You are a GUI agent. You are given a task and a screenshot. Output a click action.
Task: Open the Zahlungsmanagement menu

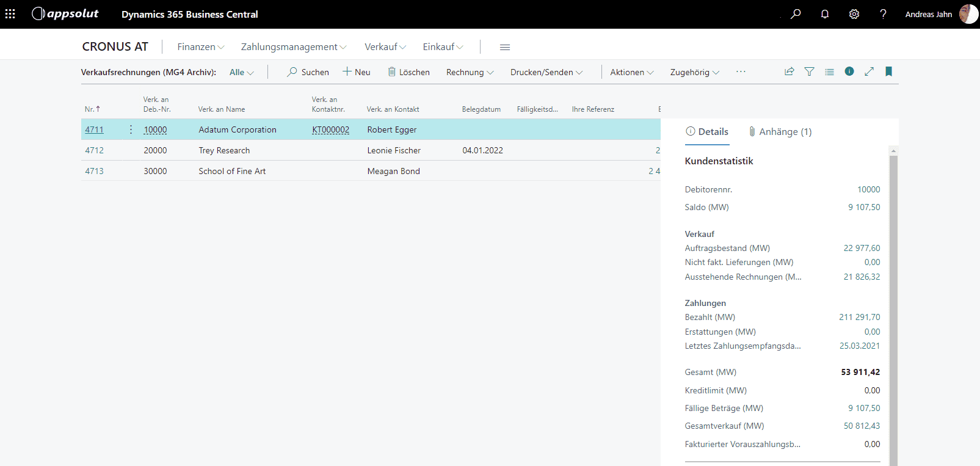(x=293, y=47)
